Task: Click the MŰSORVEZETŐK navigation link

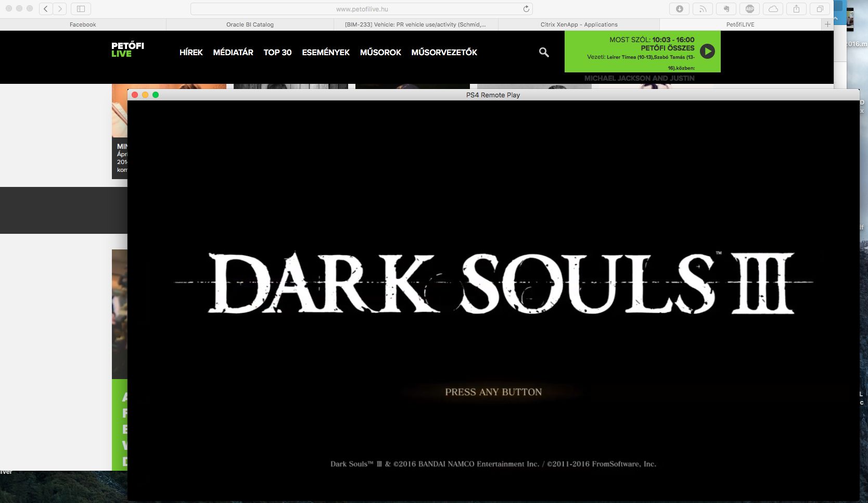Action: pos(444,53)
